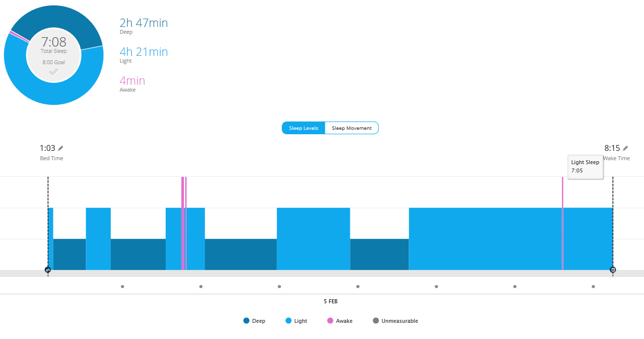Toggle Deep series in chart legend
Viewport: 644px width, 339px height.
tap(254, 321)
